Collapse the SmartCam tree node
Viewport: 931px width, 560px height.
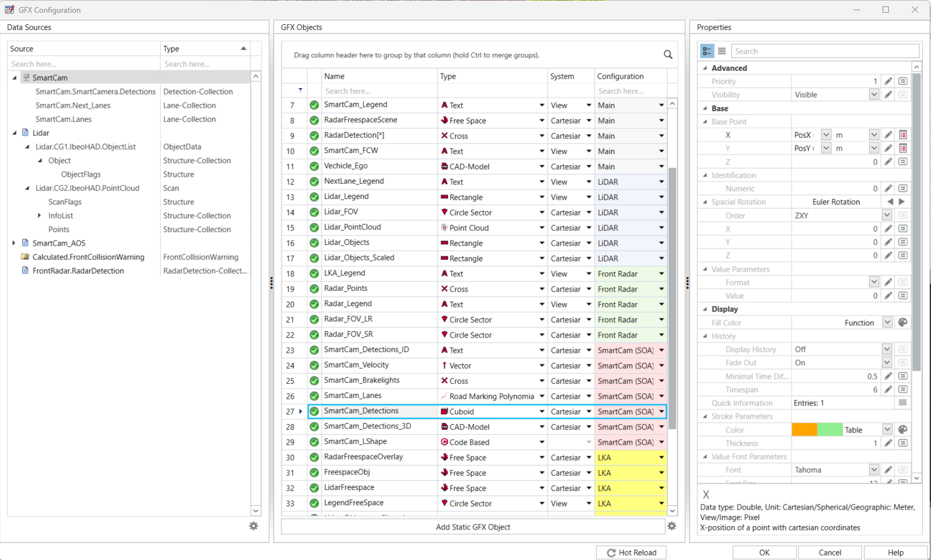tap(15, 78)
